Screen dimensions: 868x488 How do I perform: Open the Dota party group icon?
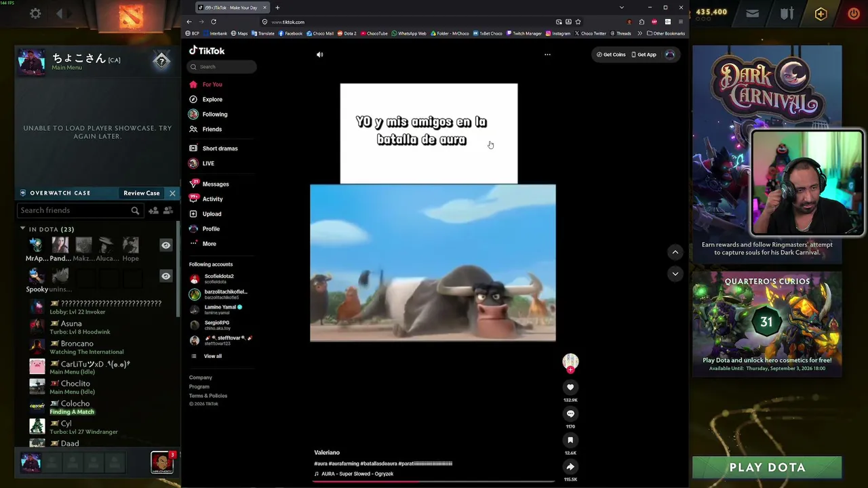click(x=167, y=211)
